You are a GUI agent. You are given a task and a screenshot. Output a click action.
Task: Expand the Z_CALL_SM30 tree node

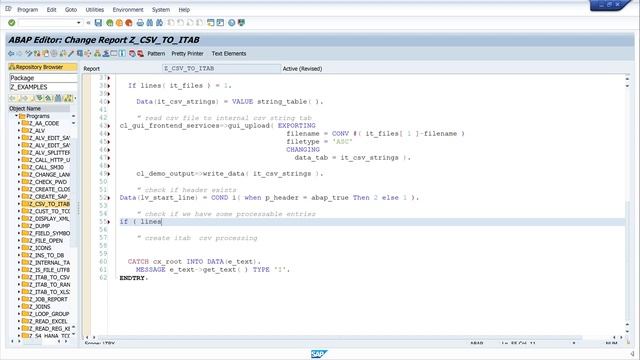19,167
